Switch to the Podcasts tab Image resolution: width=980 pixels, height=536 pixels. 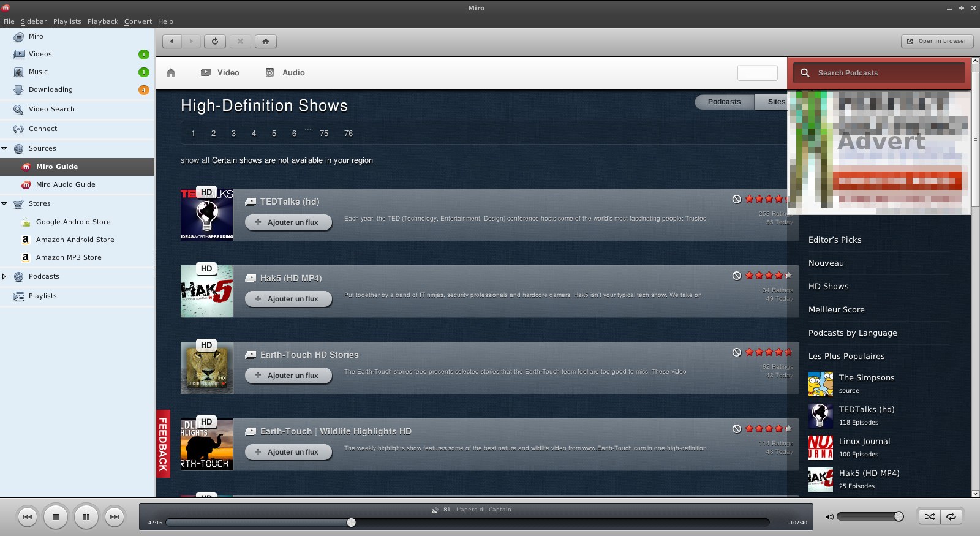724,102
